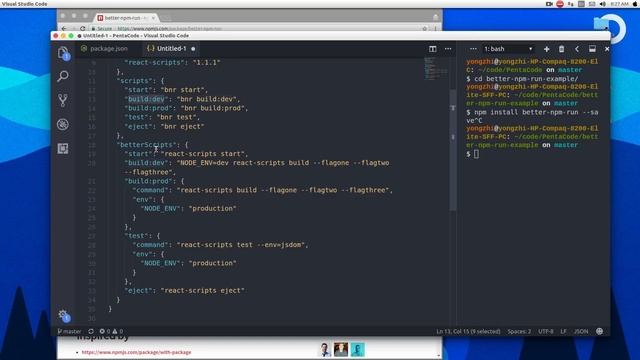Viewport: 640px width, 360px height.
Task: Click 'Ln 13, Col 15' in the status bar
Action: pyautogui.click(x=468, y=331)
